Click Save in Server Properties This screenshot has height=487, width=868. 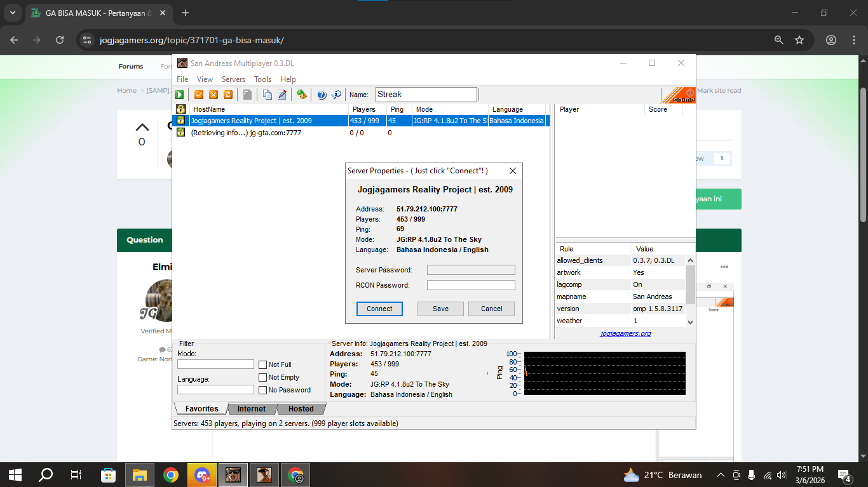(440, 309)
